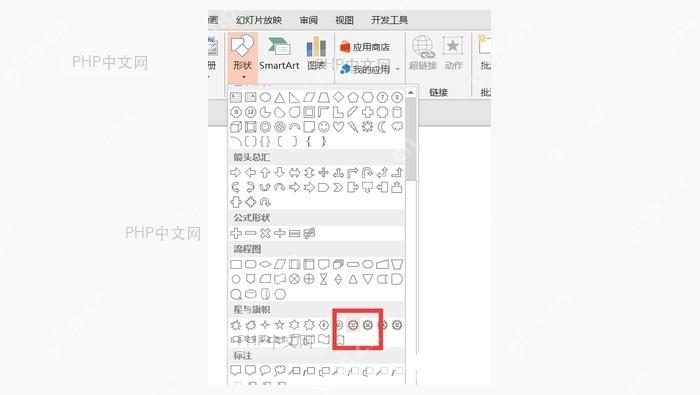
Task: Select the quad arrow shape
Action: (324, 172)
